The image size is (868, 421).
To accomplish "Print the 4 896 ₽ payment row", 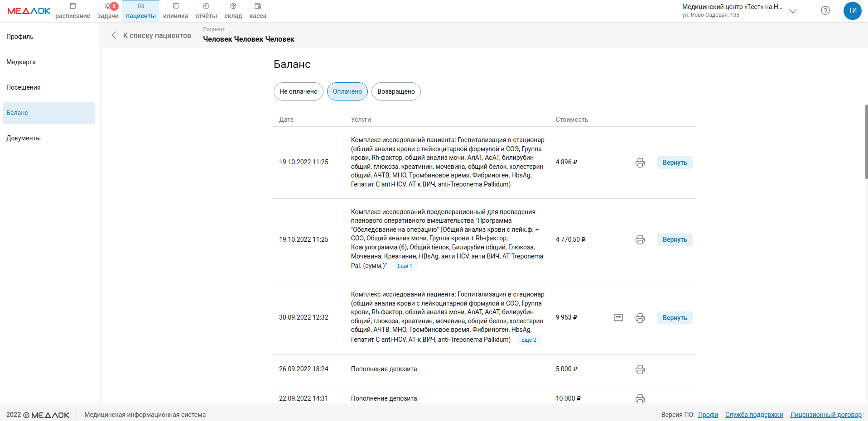I will click(x=640, y=163).
